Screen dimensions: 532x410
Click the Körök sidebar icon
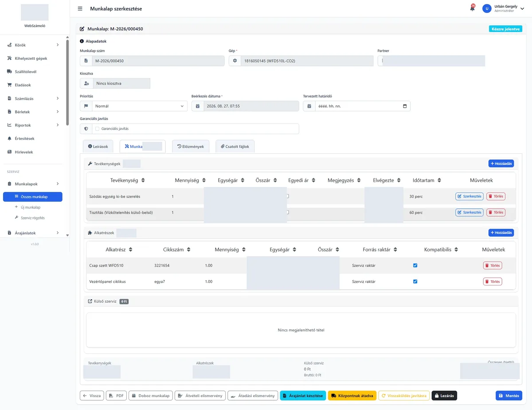(9, 45)
